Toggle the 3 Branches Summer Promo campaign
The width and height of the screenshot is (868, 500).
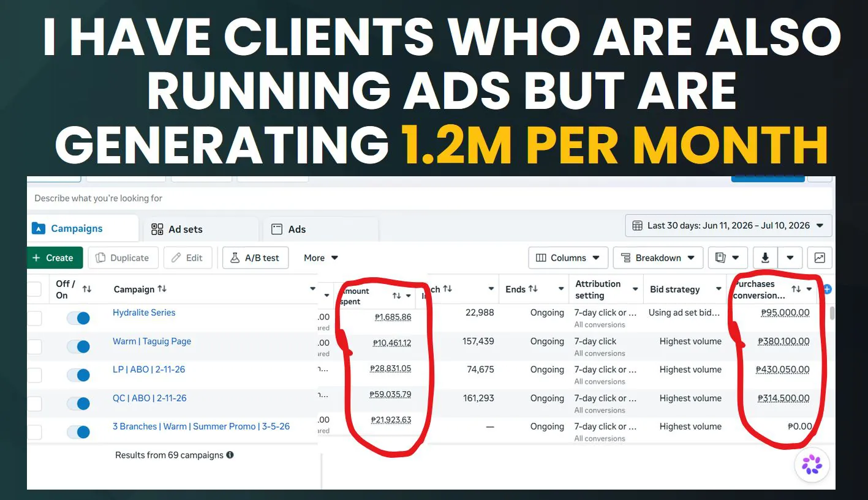click(78, 432)
